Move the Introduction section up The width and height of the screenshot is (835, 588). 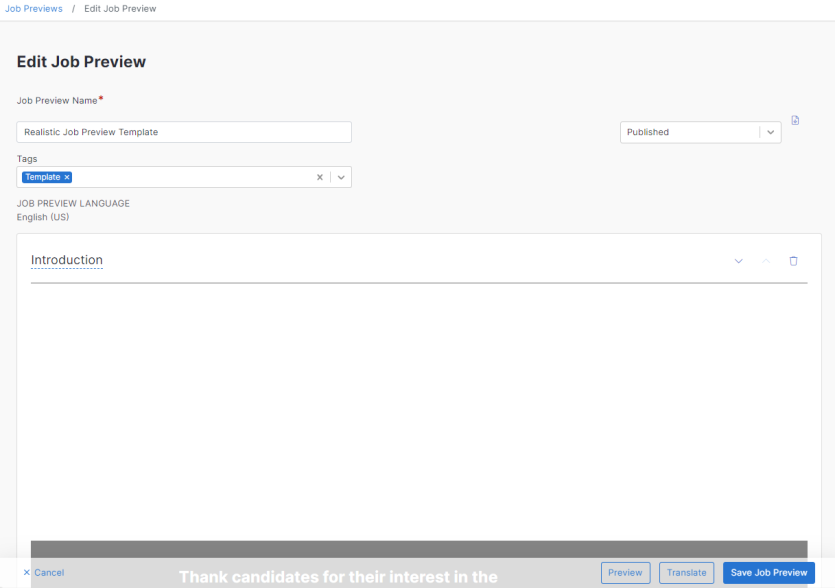coord(766,261)
